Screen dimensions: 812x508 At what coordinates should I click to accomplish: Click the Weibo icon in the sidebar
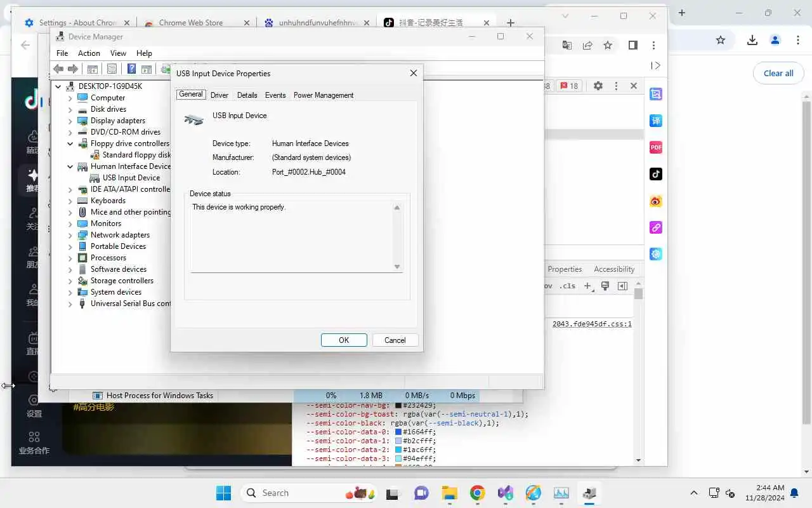[656, 201]
